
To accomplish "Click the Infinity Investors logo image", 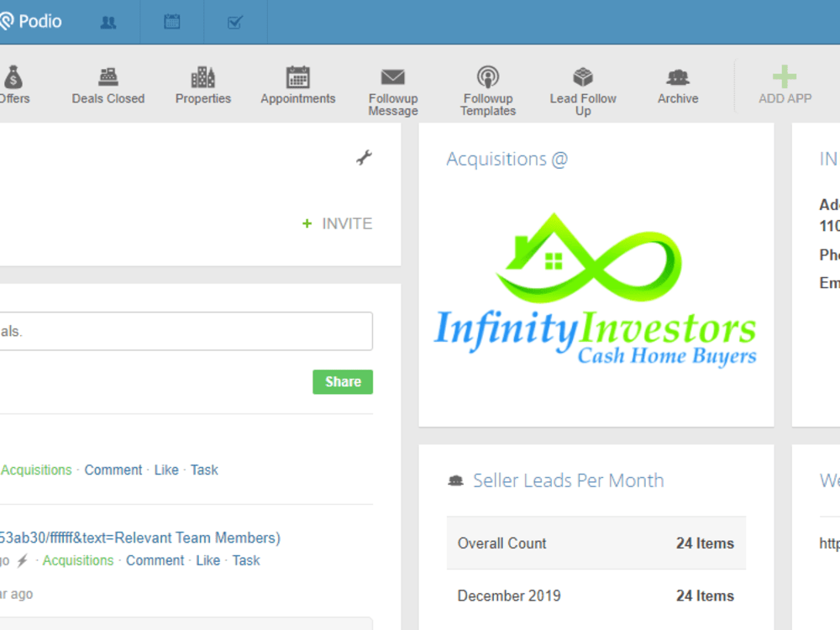I will pyautogui.click(x=596, y=290).
